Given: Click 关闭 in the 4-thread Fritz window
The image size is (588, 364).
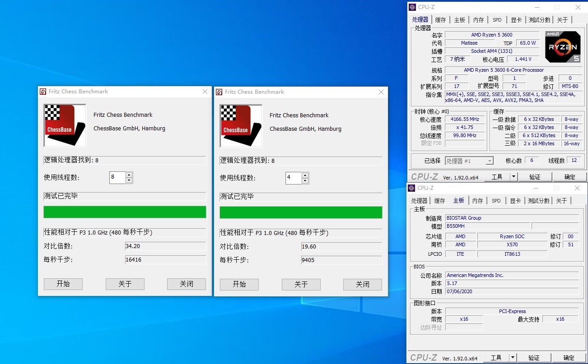Looking at the screenshot, I should click(363, 284).
